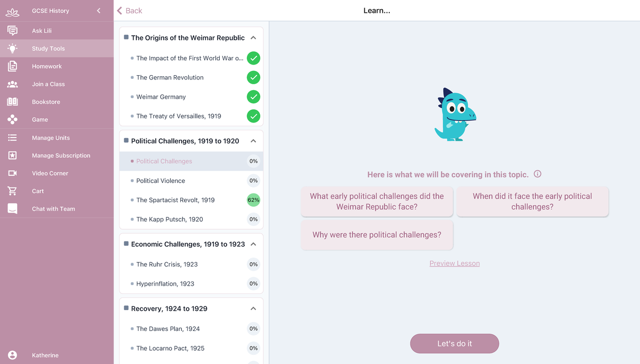The image size is (640, 364).
Task: Open the Preview Lesson link
Action: (454, 263)
